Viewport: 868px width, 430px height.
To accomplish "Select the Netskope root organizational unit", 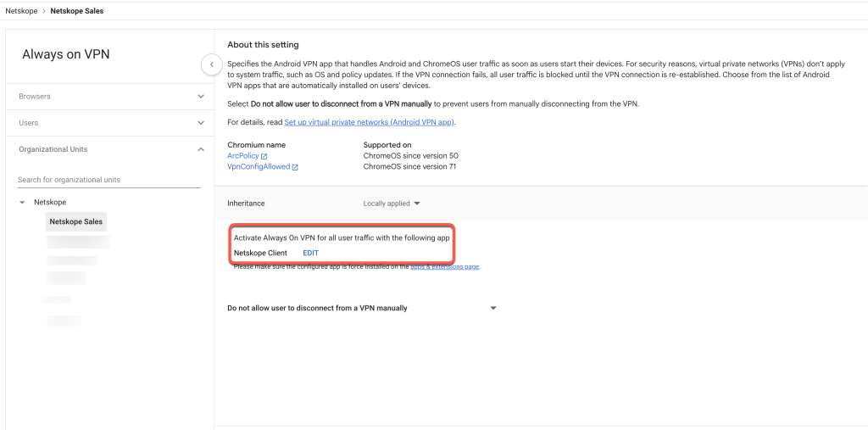I will point(50,203).
